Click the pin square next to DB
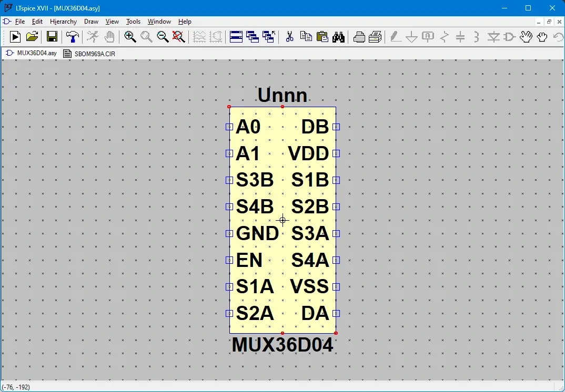This screenshot has height=392, width=565. coord(336,127)
